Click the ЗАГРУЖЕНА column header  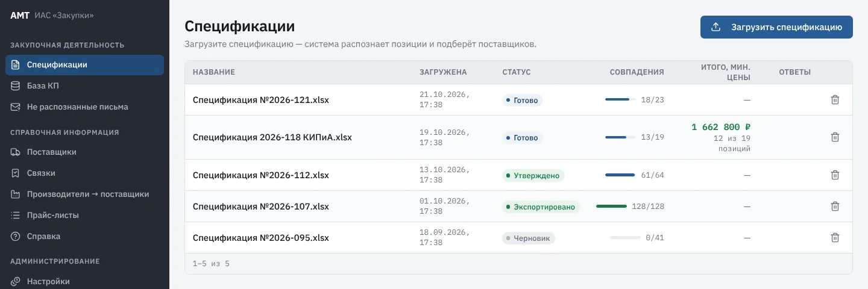point(443,72)
